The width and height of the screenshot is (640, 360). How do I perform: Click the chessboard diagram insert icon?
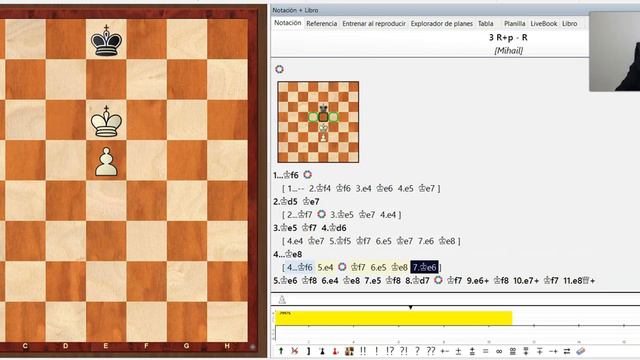[x=349, y=351]
